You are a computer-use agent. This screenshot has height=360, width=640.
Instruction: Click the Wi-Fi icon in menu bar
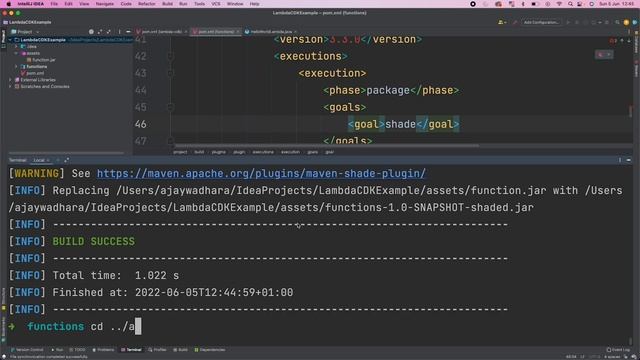point(559,4)
